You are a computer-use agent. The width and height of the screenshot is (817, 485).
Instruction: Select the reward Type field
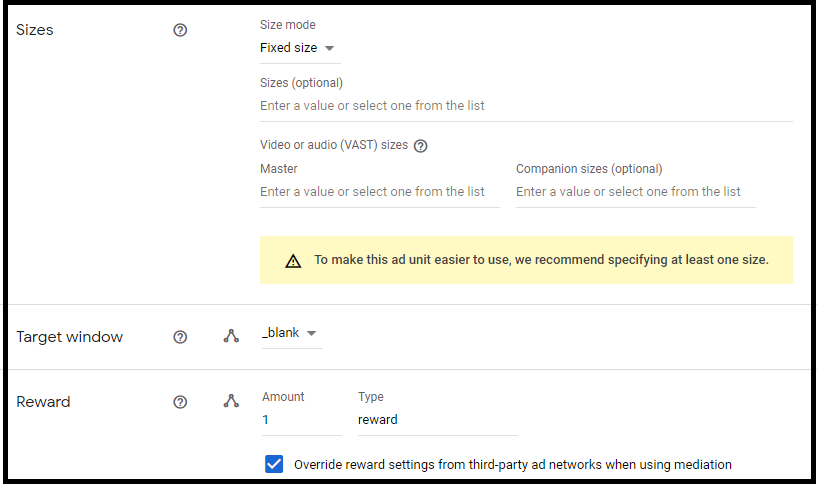(x=438, y=420)
